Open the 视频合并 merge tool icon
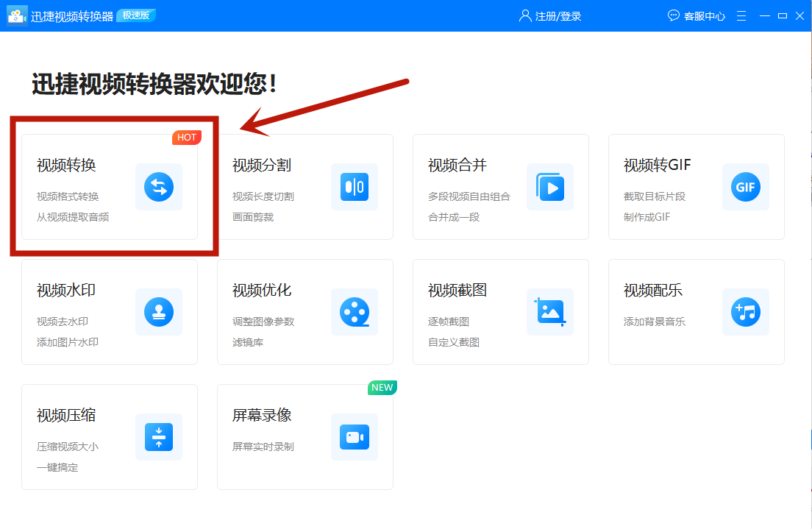 click(549, 187)
